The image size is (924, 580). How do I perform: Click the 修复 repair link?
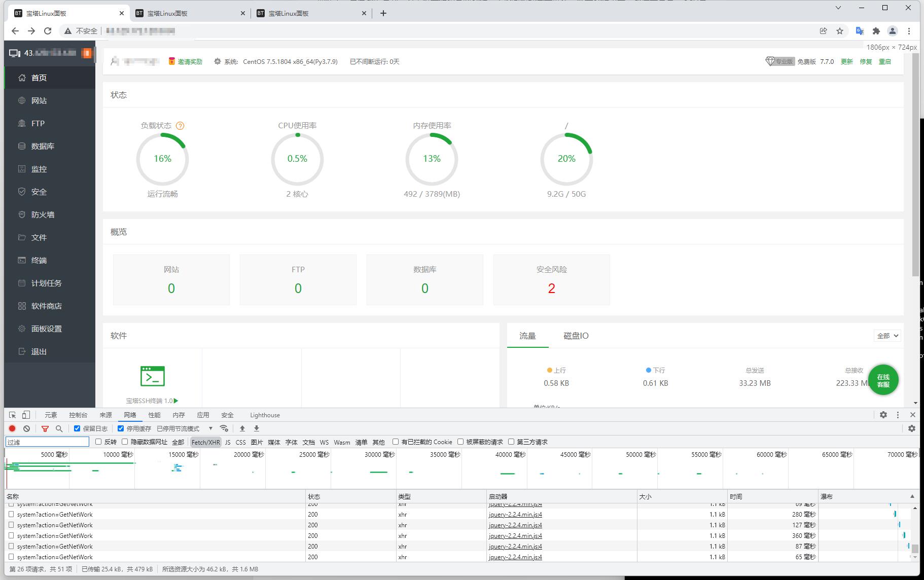866,61
